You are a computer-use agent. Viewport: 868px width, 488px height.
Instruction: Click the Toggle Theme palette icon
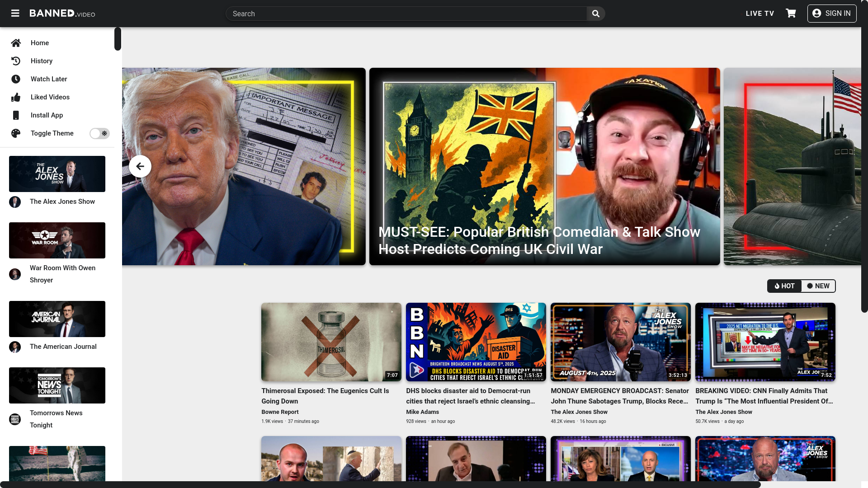[x=16, y=133]
